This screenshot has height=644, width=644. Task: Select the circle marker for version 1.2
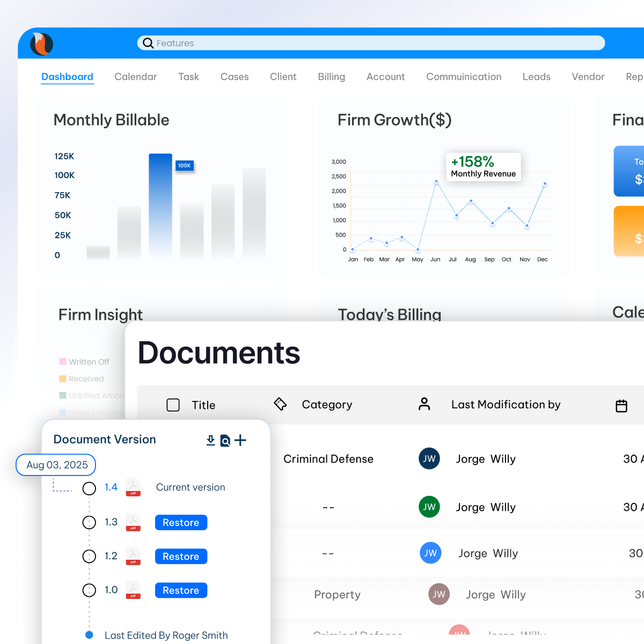(90, 556)
